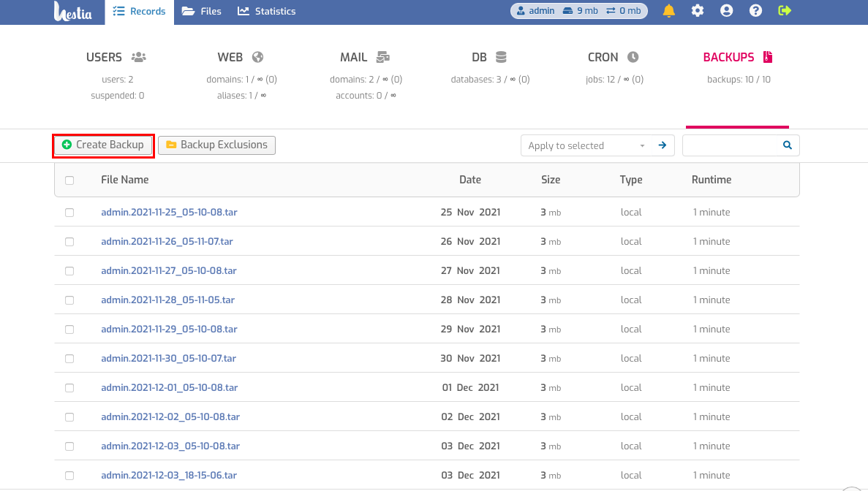868x491 pixels.
Task: Check the box for admin.2021-11-25_05-10-08.tar
Action: (69, 213)
